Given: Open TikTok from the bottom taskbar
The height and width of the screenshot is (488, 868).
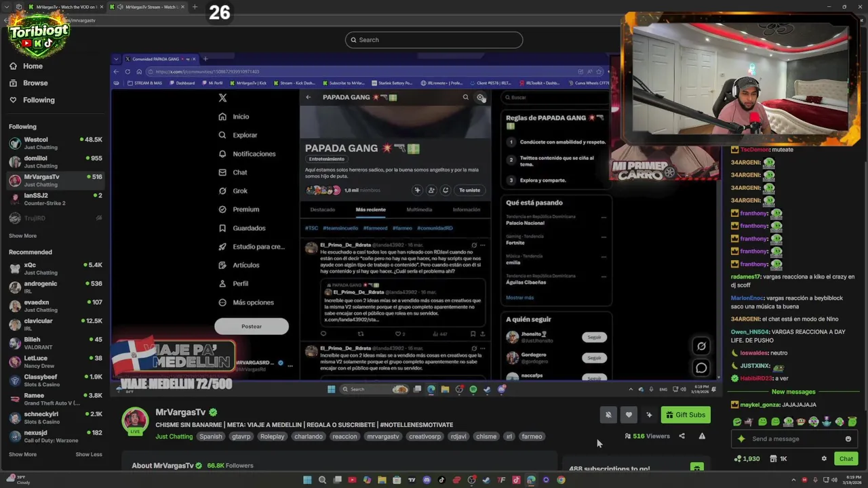Looking at the screenshot, I should click(x=441, y=480).
